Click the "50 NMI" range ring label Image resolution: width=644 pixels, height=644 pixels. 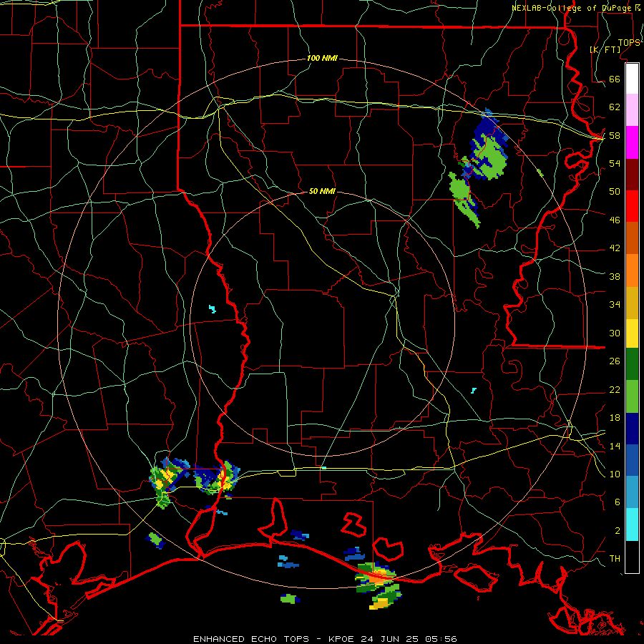click(322, 191)
